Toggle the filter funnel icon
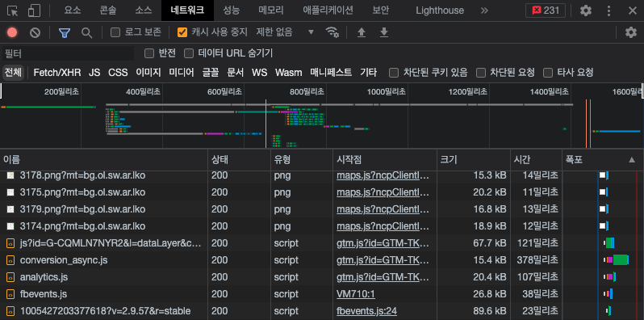Image resolution: width=644 pixels, height=320 pixels. (64, 32)
